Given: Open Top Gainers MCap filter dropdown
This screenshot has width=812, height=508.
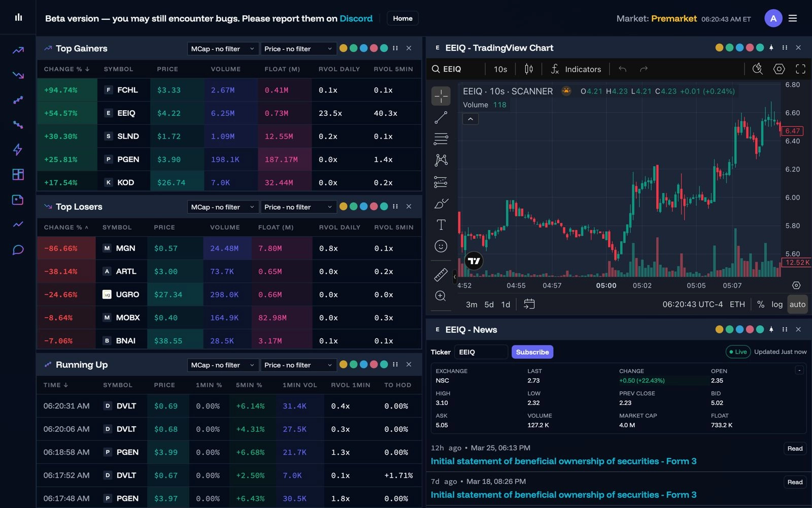Looking at the screenshot, I should pos(222,49).
